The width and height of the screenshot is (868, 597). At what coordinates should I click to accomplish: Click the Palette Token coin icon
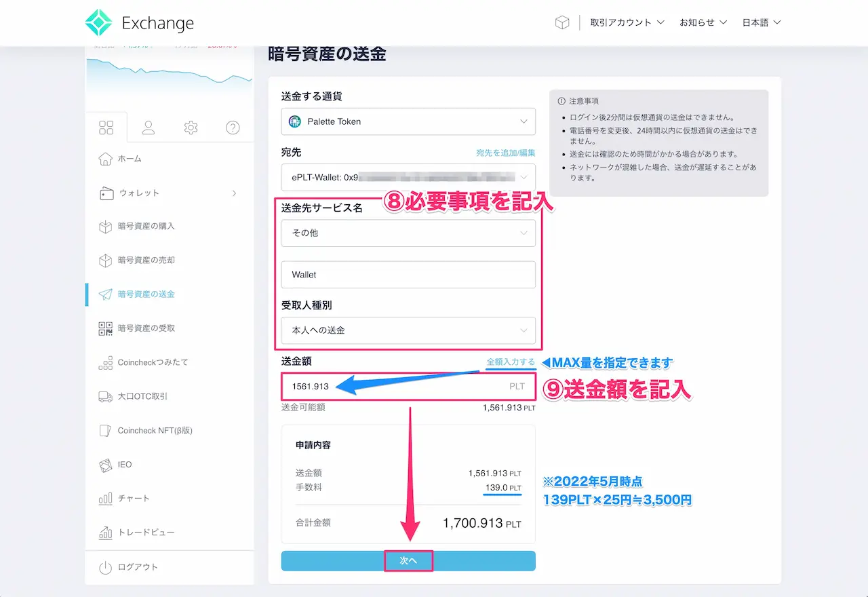[295, 121]
